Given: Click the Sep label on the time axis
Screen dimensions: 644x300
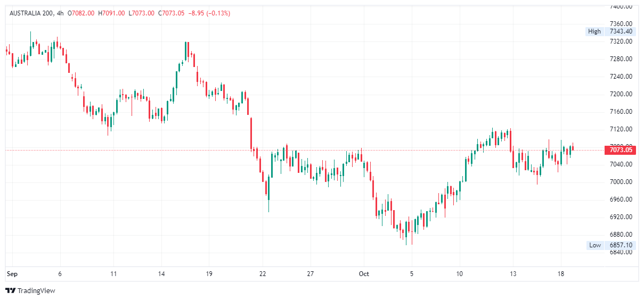Looking at the screenshot, I should pos(11,274).
